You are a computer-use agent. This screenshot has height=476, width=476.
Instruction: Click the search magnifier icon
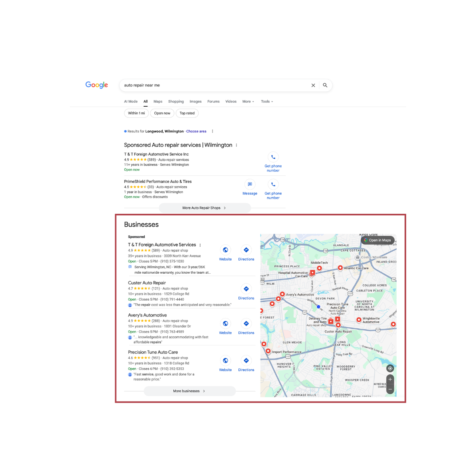325,85
